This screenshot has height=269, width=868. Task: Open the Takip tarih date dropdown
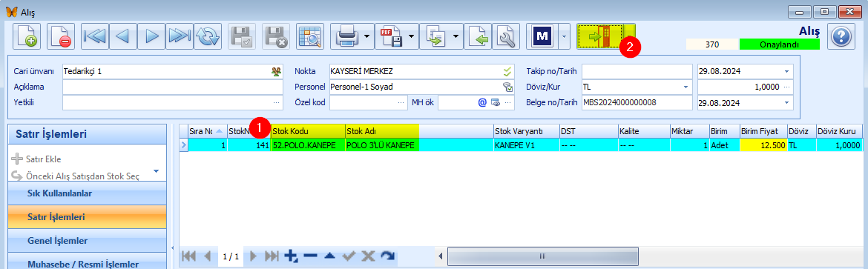786,71
